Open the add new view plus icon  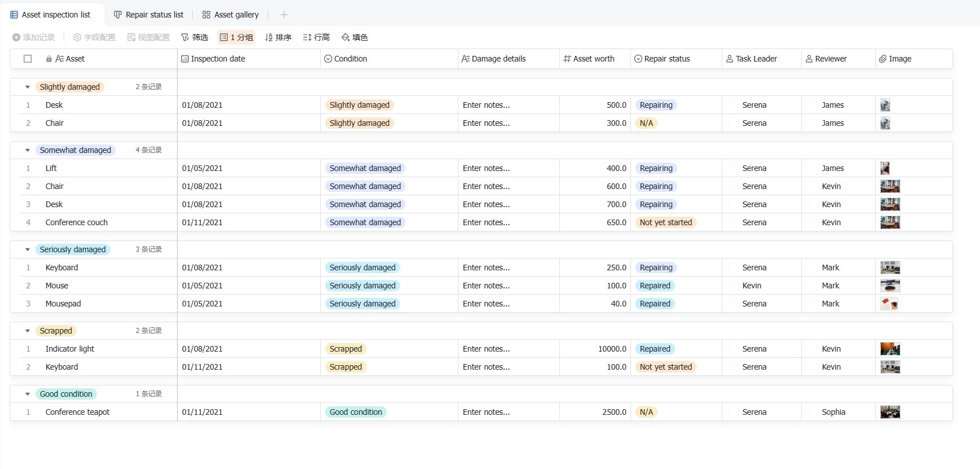(x=284, y=15)
